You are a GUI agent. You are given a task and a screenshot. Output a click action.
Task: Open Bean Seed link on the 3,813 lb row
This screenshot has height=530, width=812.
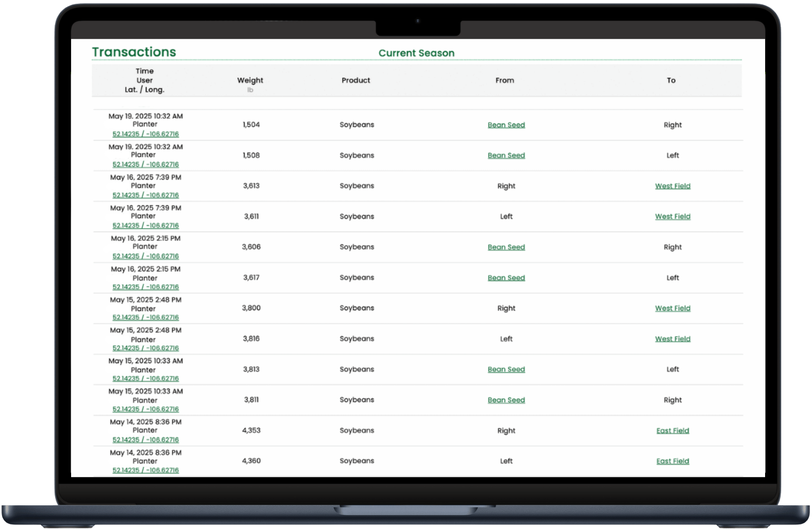(x=506, y=369)
